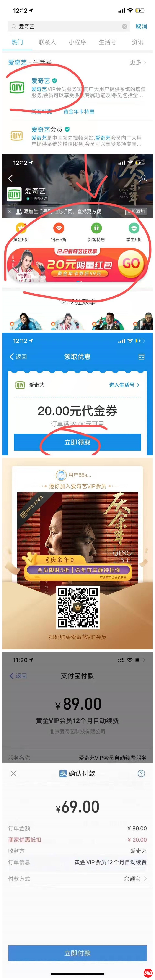Open 进入生活号 chevron link
The height and width of the screenshot is (980, 155).
pyautogui.click(x=124, y=385)
